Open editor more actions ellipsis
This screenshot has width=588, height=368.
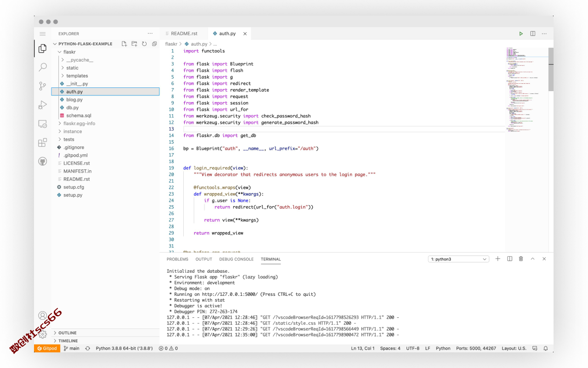pyautogui.click(x=544, y=34)
